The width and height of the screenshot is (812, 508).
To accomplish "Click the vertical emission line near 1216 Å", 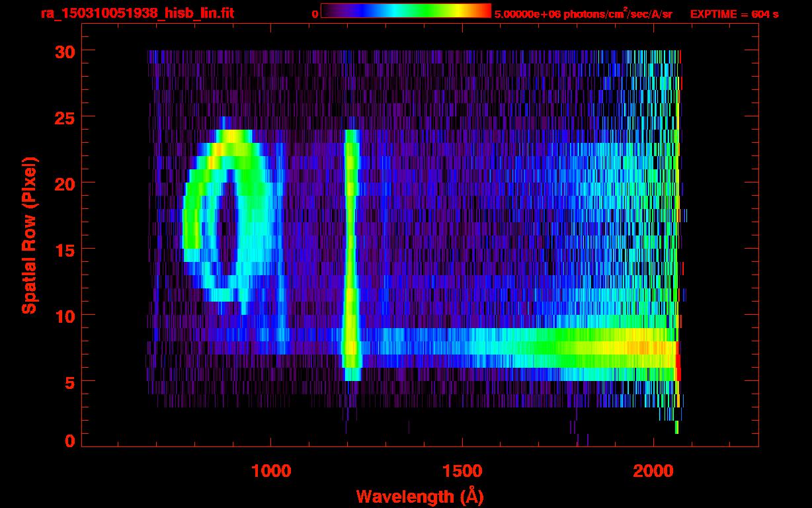I will [350, 255].
